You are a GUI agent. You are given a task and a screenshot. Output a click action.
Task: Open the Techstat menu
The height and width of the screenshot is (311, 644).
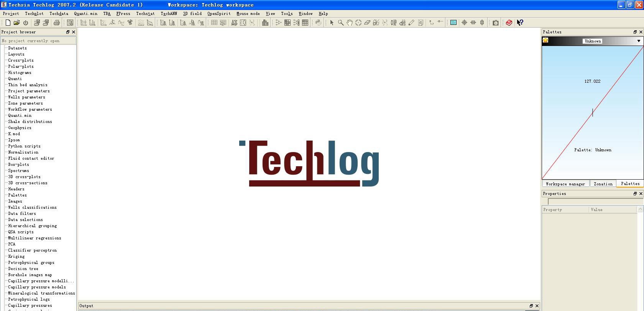coord(145,13)
